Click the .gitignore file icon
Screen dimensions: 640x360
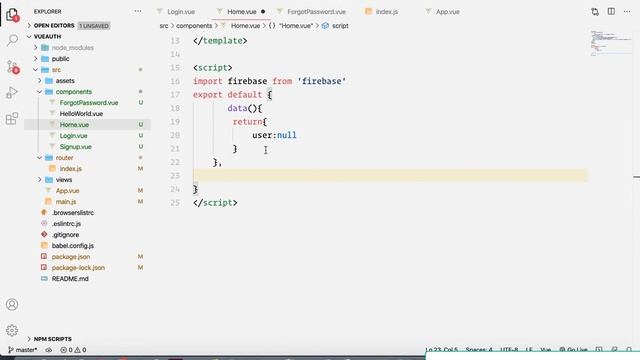coord(44,235)
